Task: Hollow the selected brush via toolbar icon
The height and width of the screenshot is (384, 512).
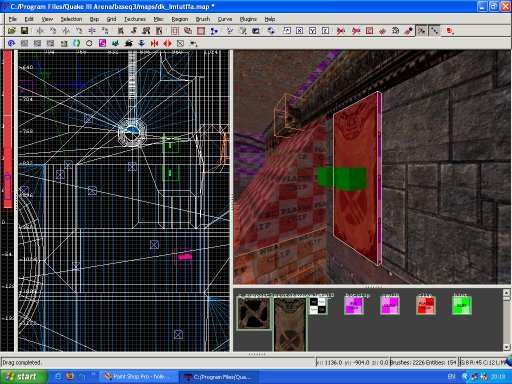Action: [201, 31]
